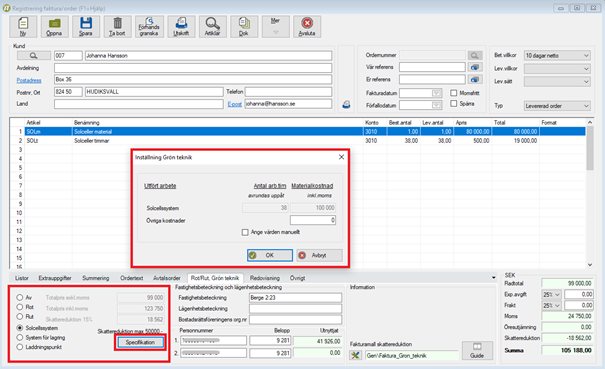Open the Dok documents icon
The image size is (605, 369).
point(244,27)
